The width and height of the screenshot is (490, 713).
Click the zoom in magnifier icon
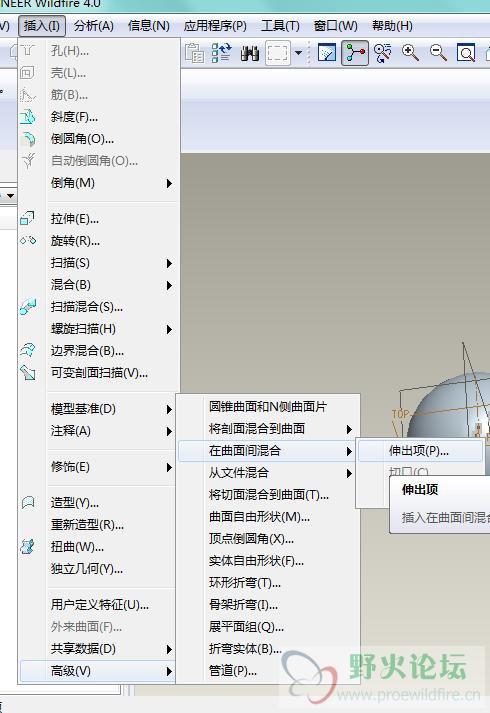(x=410, y=53)
